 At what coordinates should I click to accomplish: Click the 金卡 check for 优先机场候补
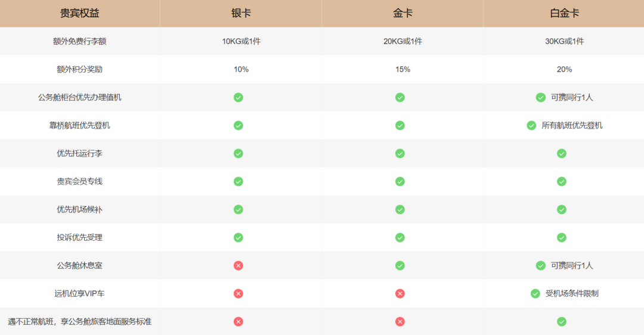pos(400,209)
